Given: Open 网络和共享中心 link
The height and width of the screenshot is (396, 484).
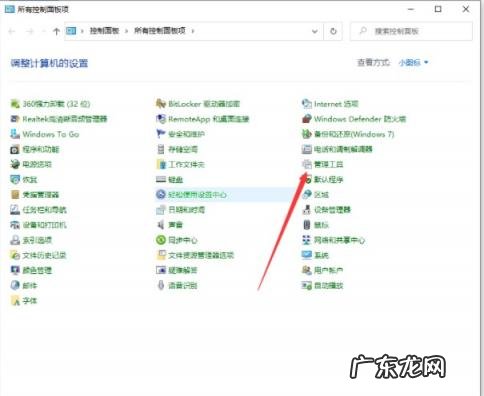Looking at the screenshot, I should 339,240.
